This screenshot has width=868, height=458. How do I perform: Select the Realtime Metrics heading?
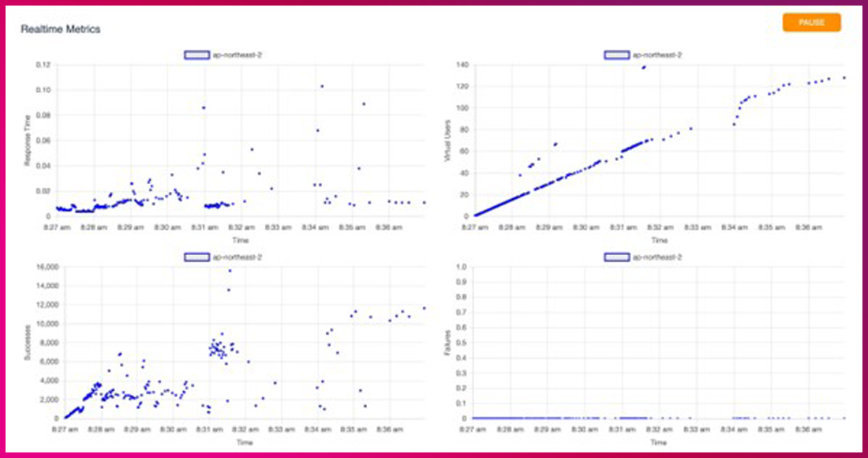(61, 29)
